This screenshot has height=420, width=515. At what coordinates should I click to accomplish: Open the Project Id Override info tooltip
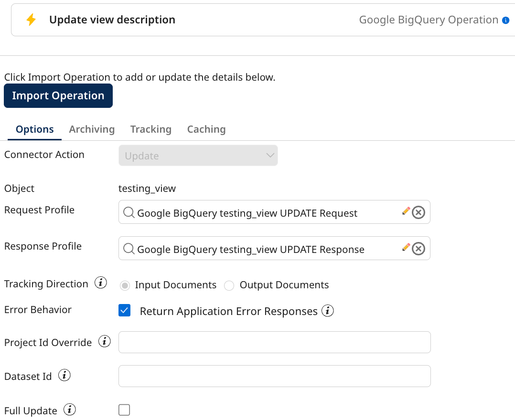pyautogui.click(x=104, y=341)
